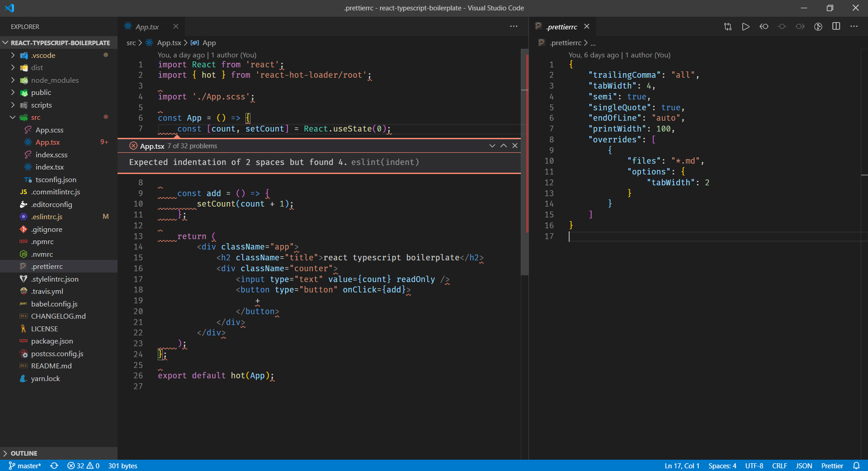Open .eslintrc.js from the file tree
The image size is (868, 471).
47,217
